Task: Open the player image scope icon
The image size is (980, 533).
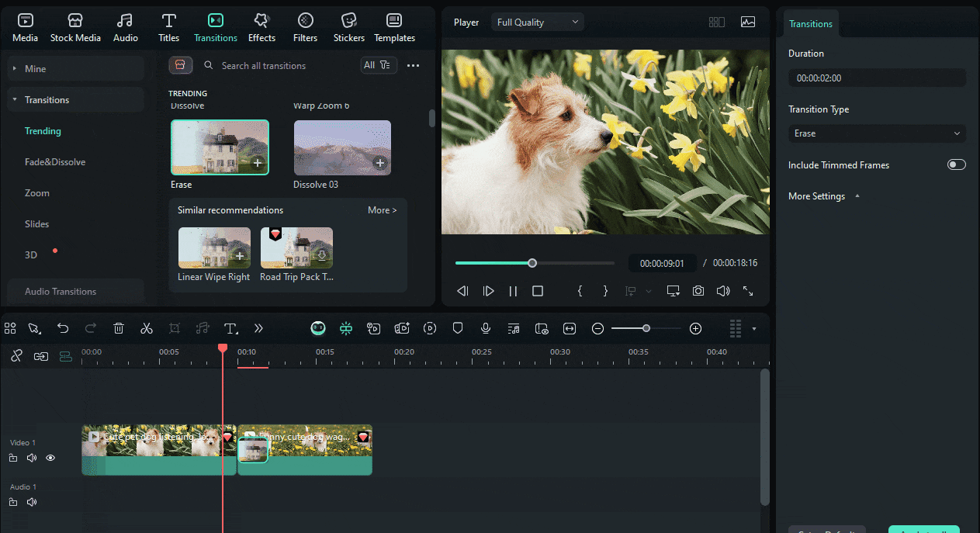Action: (748, 22)
